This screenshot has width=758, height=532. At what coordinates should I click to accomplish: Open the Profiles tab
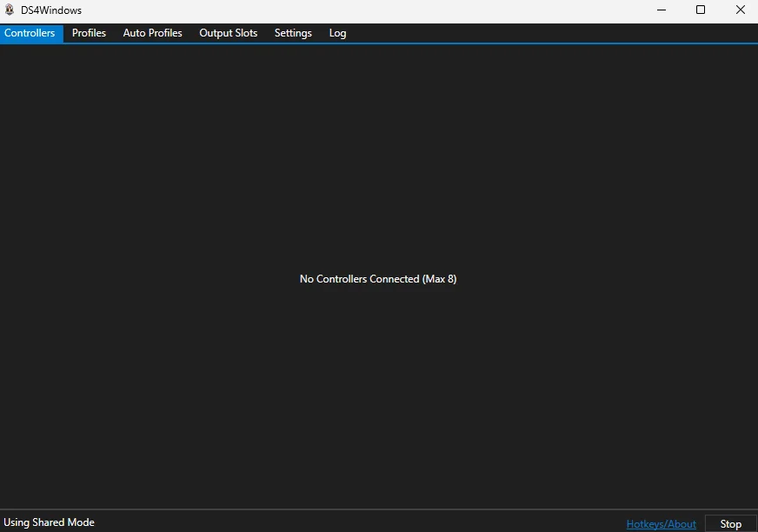click(89, 33)
